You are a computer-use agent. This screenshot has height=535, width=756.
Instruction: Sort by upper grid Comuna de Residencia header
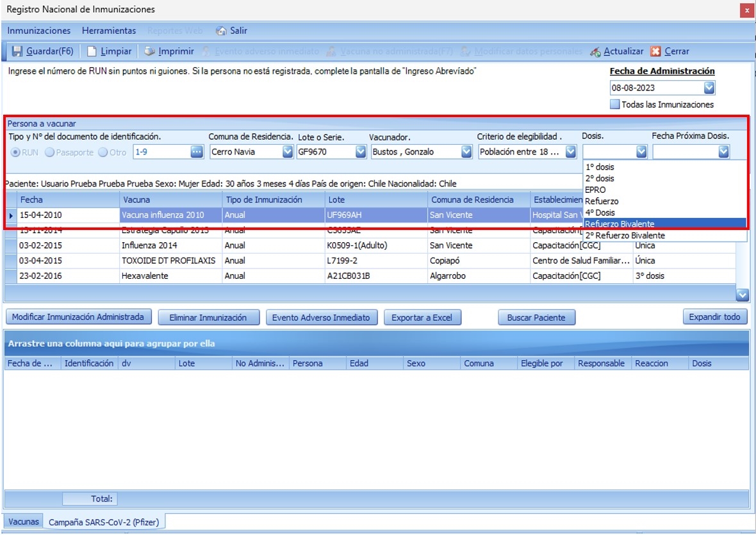point(479,199)
